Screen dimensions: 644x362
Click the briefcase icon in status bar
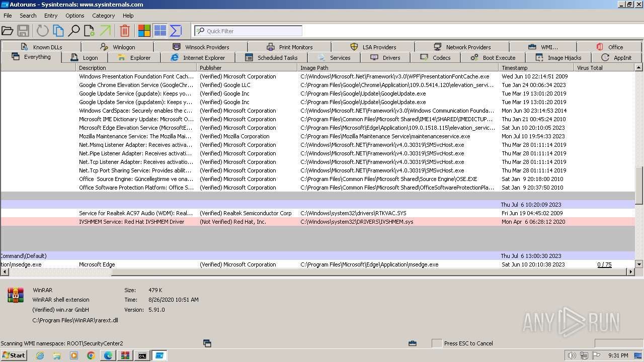413,343
